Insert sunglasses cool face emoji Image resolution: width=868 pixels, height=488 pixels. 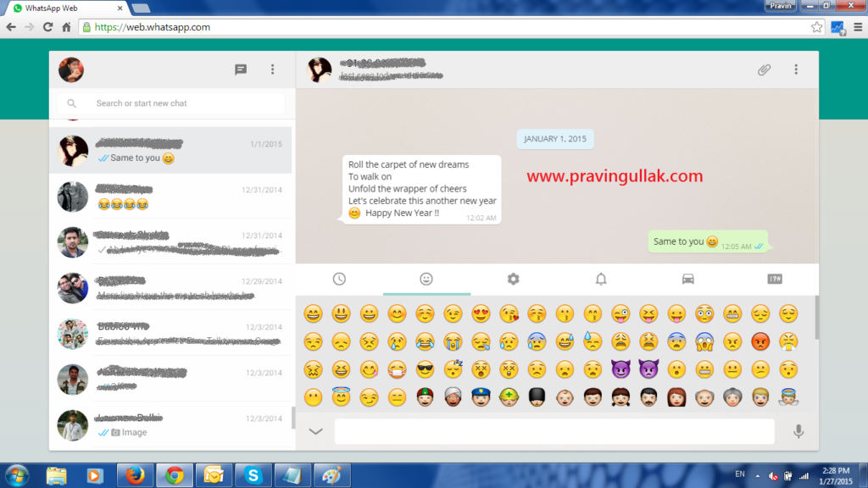(425, 369)
